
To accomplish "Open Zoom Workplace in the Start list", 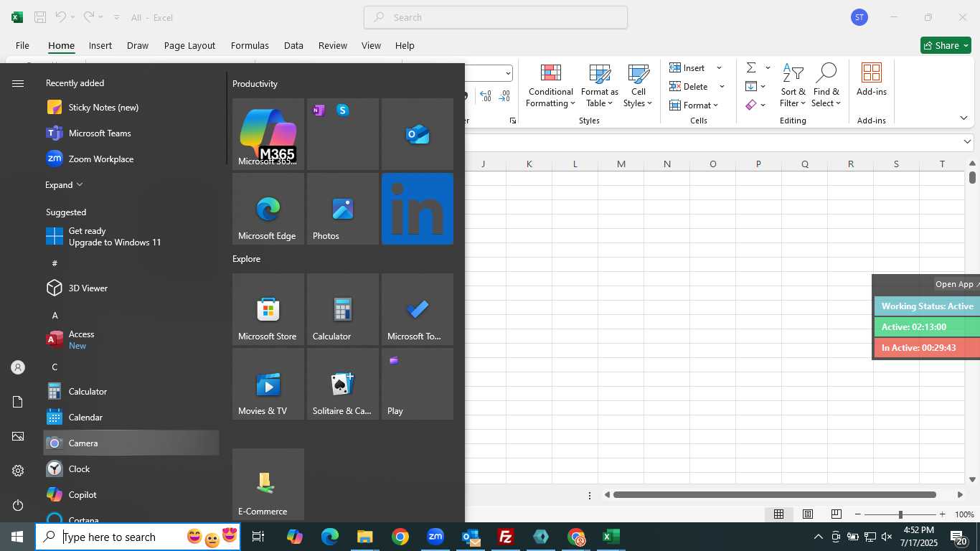I will (131, 159).
